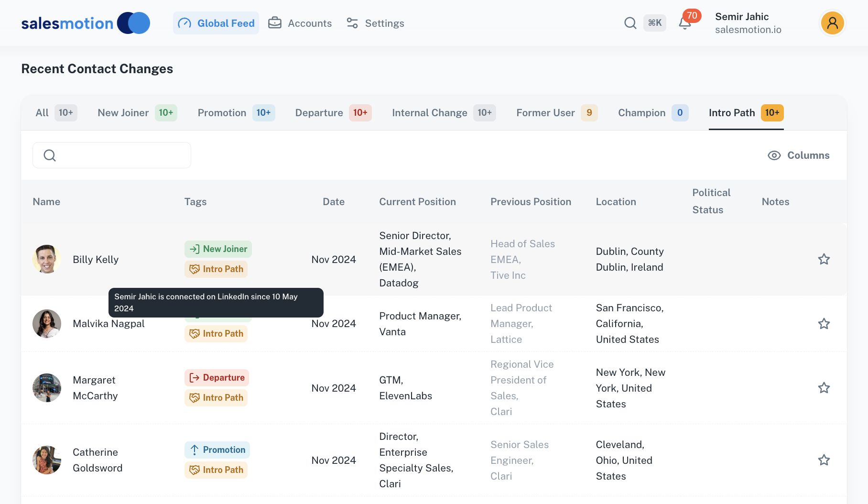The height and width of the screenshot is (504, 868).
Task: Click Catherine Goldsword's Intro Path tag
Action: click(216, 470)
